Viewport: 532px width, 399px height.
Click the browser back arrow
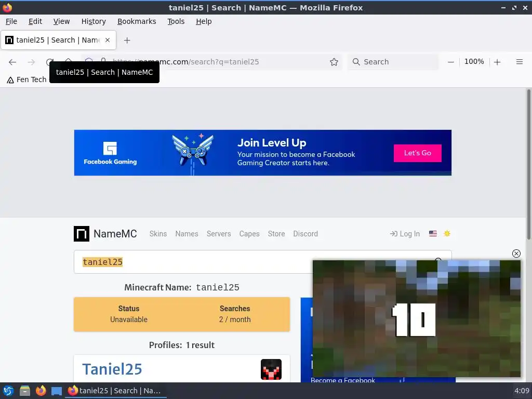[12, 62]
